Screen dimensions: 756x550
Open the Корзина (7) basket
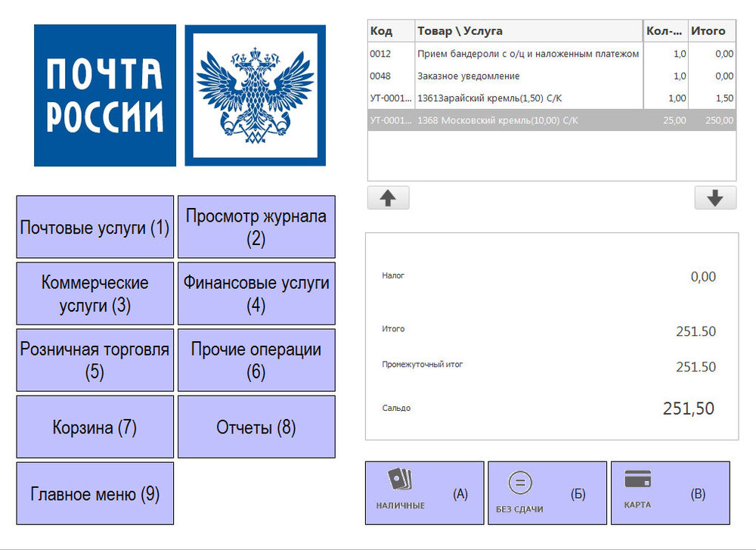tap(95, 427)
